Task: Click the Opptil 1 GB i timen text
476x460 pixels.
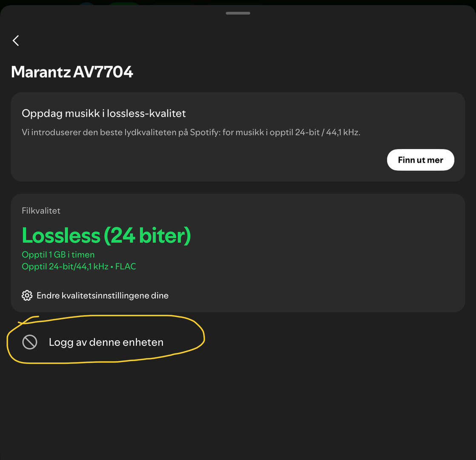Action: tap(58, 255)
